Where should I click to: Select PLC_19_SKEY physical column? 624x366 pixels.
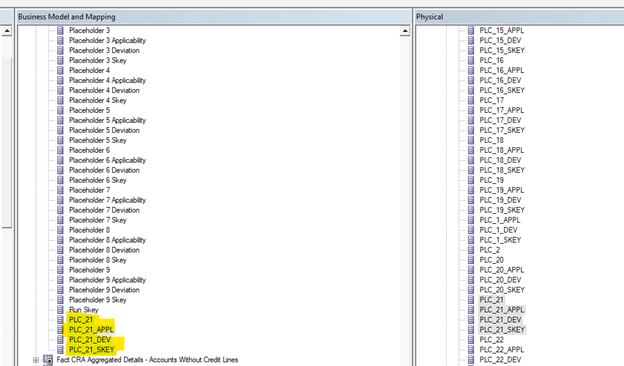pos(502,210)
